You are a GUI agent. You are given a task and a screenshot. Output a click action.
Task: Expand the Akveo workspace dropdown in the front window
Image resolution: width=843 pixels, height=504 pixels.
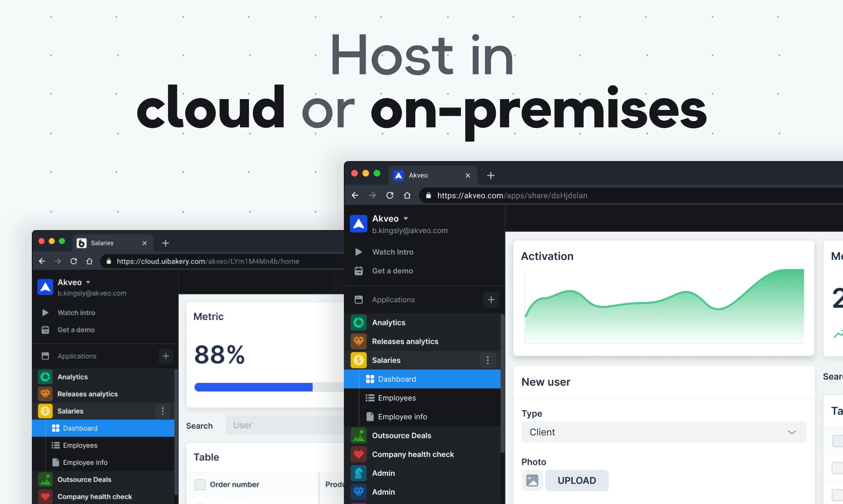(x=406, y=219)
